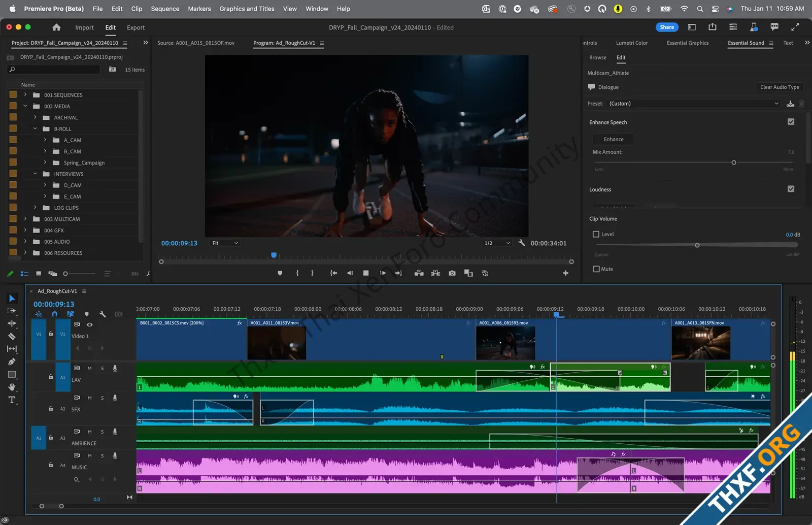Click the Clip Volume level slider handle
The width and height of the screenshot is (812, 525).
click(697, 245)
